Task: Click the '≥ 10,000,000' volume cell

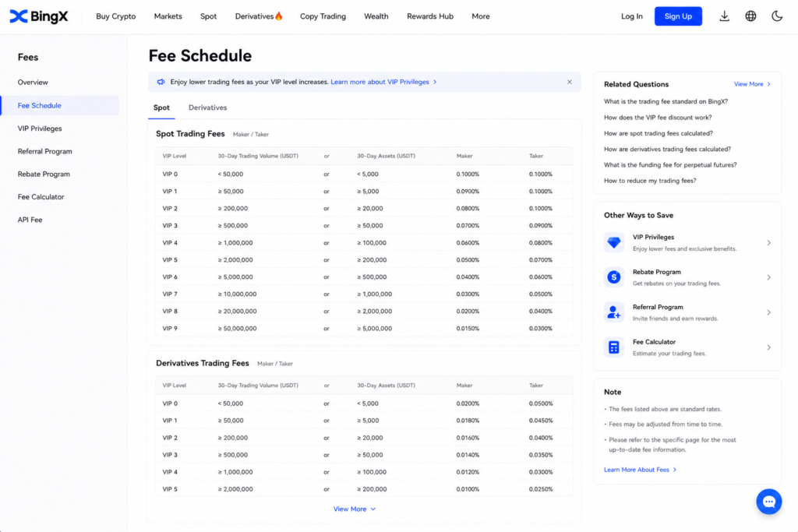Action: (x=237, y=294)
